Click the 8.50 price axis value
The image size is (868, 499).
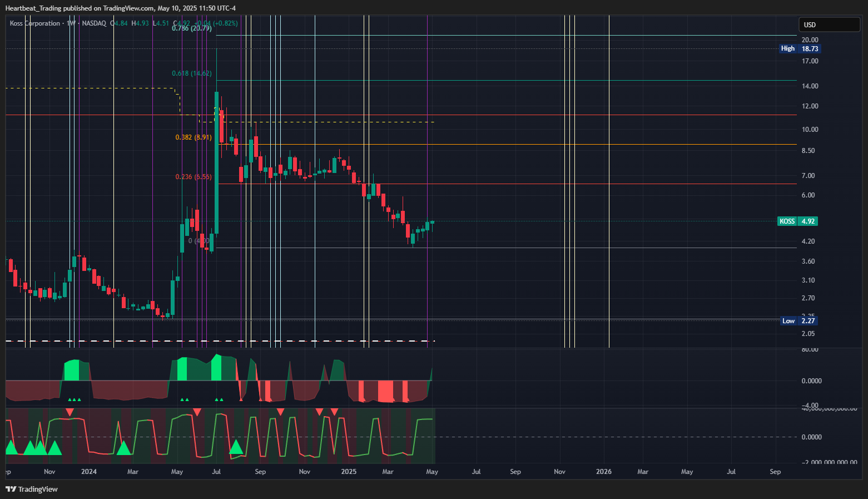click(x=808, y=151)
